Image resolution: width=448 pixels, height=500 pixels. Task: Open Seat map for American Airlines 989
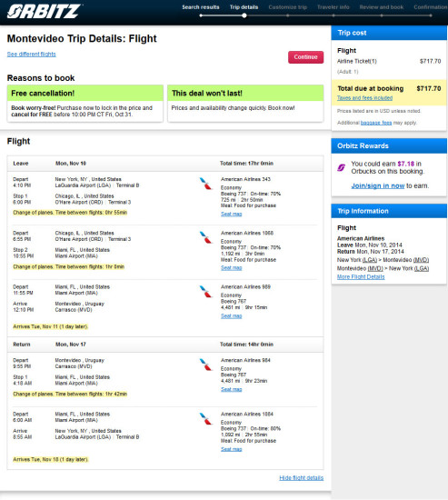(231, 315)
